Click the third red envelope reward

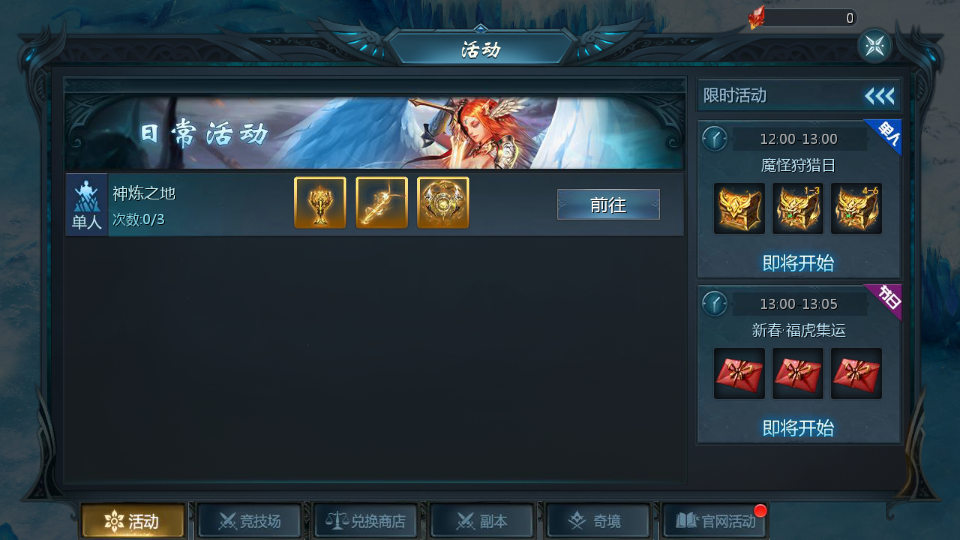(856, 373)
